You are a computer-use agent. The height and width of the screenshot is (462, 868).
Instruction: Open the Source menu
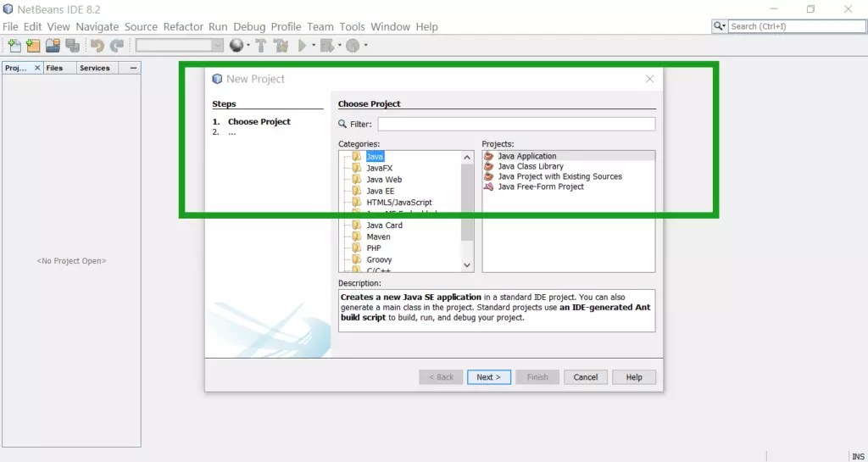[x=142, y=26]
